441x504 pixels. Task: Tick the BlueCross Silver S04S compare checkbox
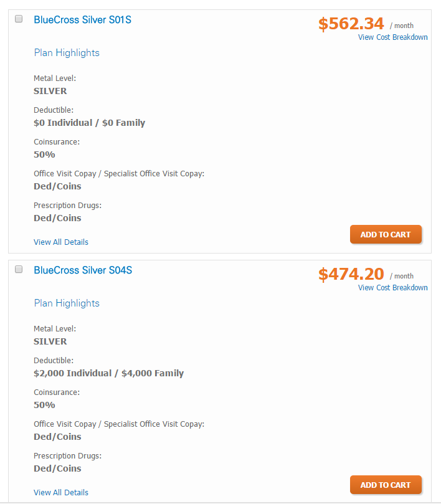tap(19, 269)
